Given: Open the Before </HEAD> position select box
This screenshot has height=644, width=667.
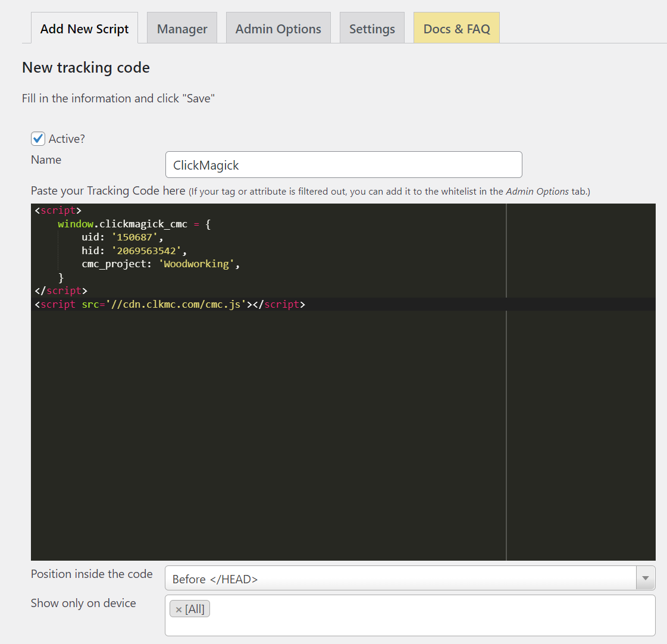Looking at the screenshot, I should pyautogui.click(x=400, y=579).
